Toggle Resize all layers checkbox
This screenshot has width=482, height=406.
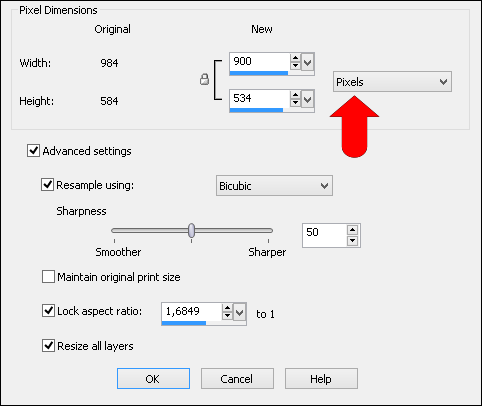tap(48, 346)
